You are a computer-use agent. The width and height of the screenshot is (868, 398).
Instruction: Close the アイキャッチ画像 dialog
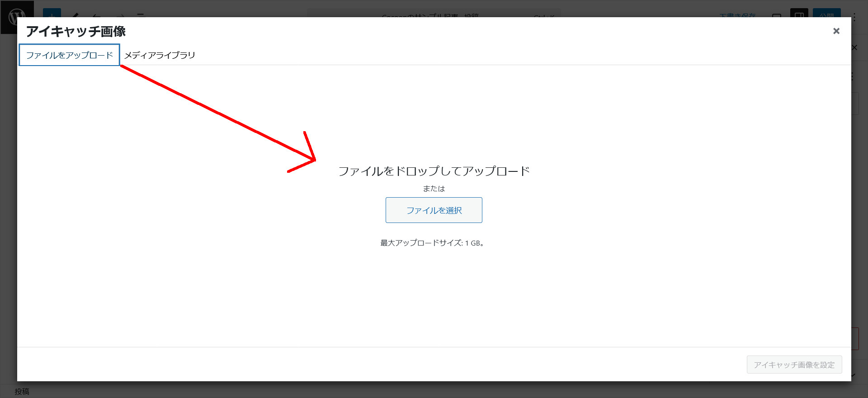(836, 31)
